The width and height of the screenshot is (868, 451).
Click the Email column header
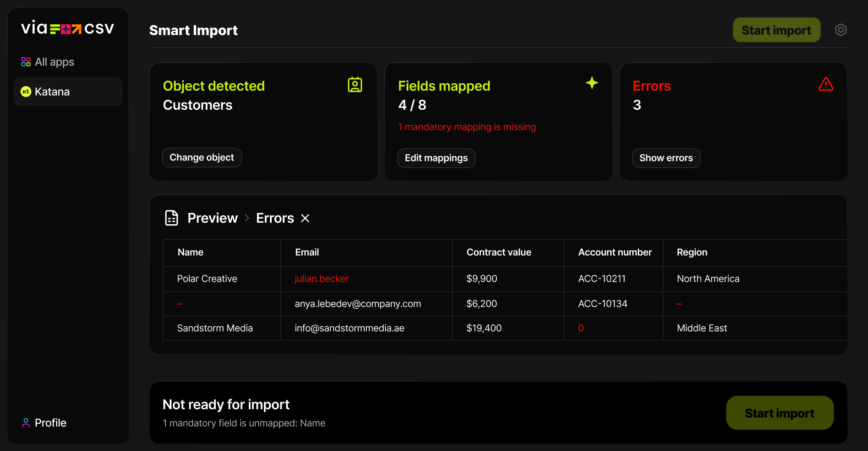(x=307, y=252)
